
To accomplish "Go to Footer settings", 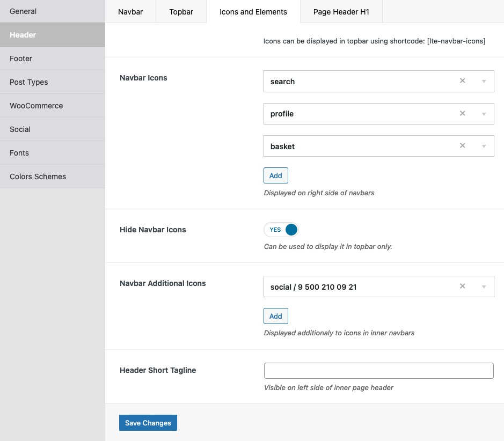I will [x=53, y=58].
